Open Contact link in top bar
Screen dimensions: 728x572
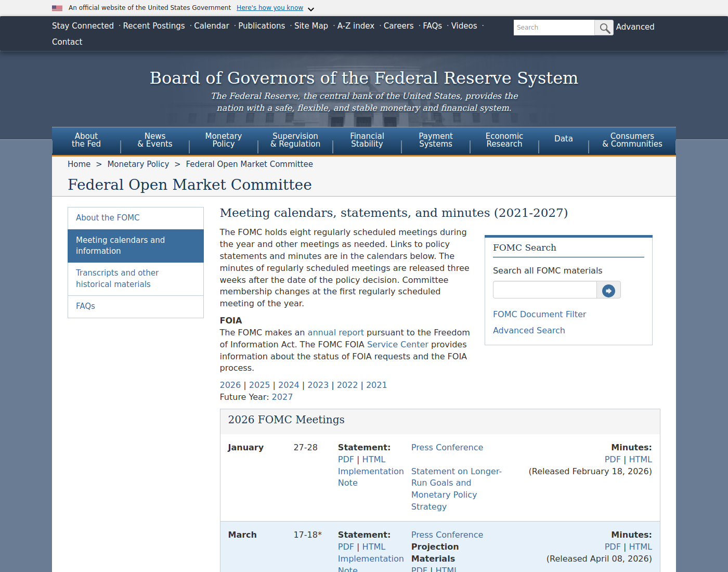(x=67, y=42)
